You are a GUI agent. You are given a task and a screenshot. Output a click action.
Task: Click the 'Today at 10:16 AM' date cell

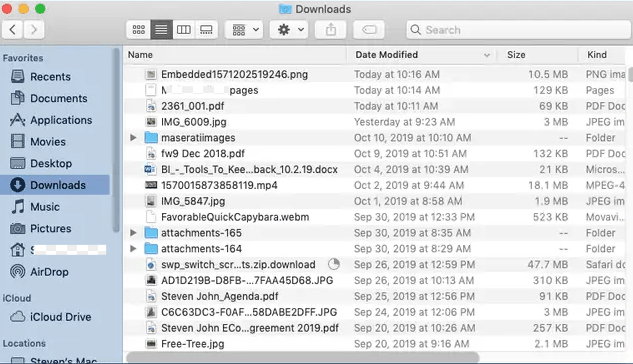point(397,74)
